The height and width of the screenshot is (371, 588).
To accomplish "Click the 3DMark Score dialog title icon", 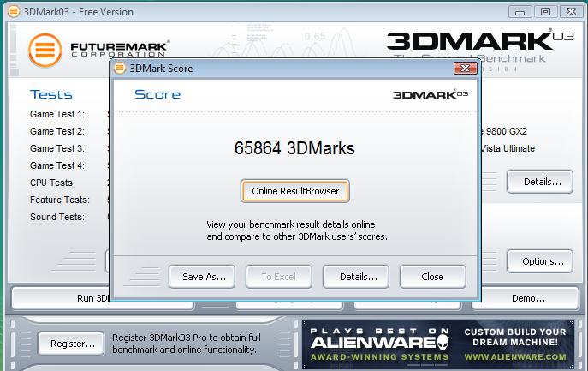I will coord(120,68).
